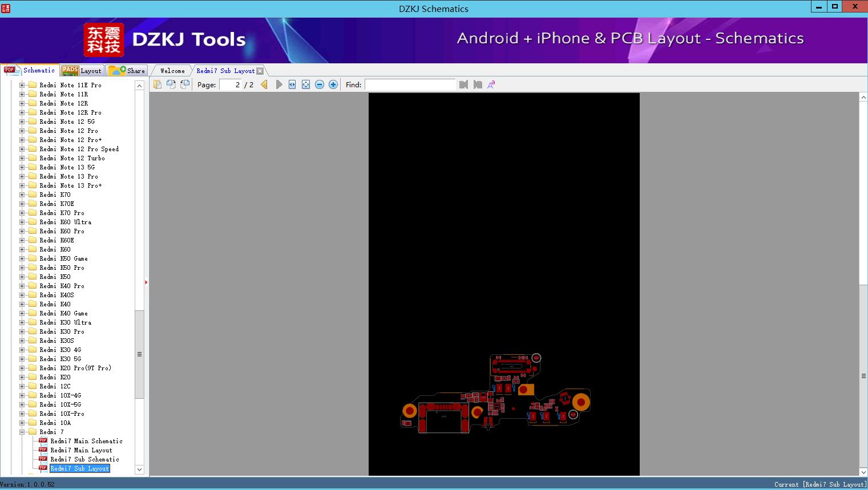
Task: Expand the Redmi K70 Pro folder
Action: click(x=22, y=213)
